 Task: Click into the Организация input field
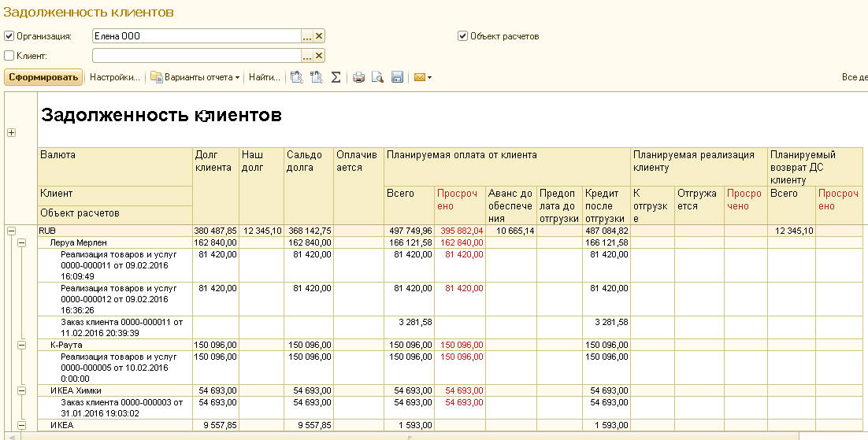click(196, 36)
